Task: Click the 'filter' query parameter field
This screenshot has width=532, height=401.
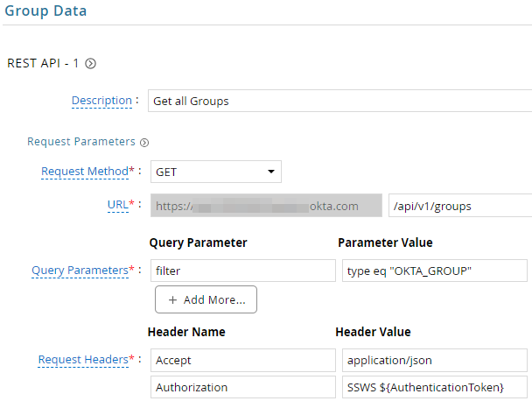Action: coord(243,271)
